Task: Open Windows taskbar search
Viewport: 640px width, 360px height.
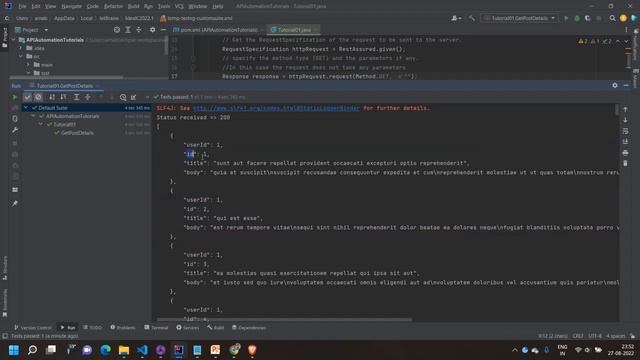Action: click(32, 350)
